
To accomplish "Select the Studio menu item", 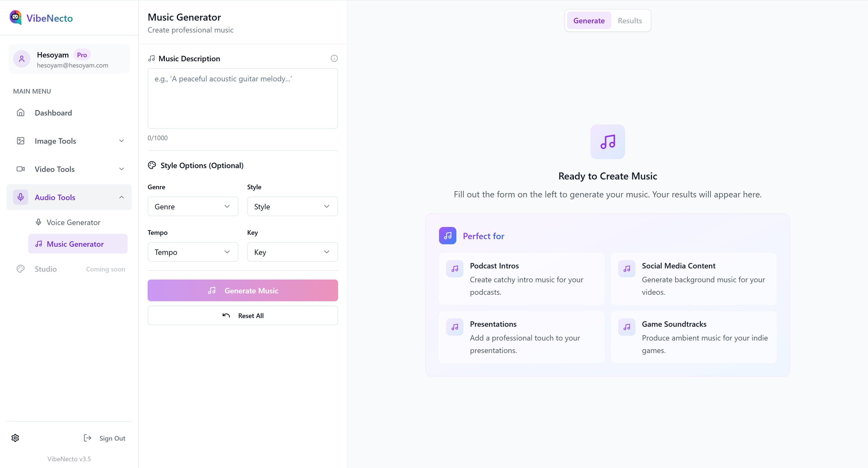I will [69, 269].
